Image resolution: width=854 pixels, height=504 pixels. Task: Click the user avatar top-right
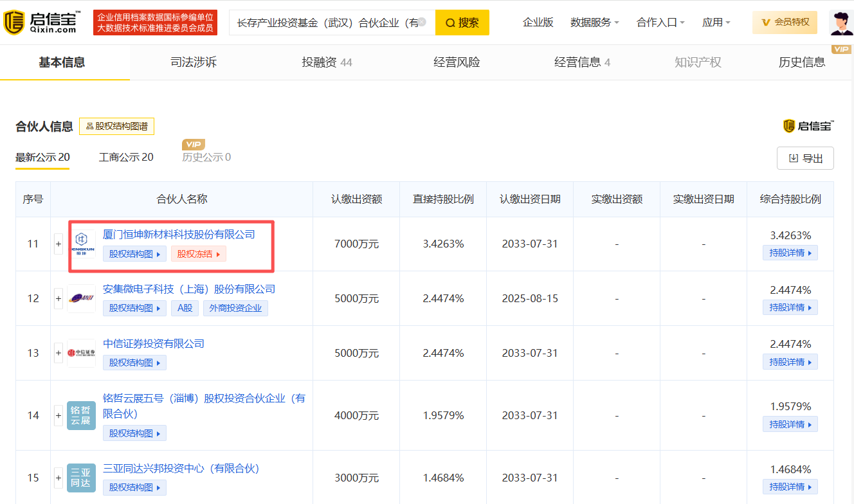842,22
